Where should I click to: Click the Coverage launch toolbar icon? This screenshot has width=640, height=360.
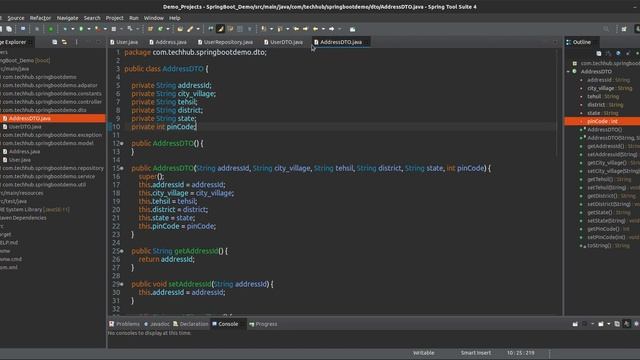pyautogui.click(x=97, y=29)
